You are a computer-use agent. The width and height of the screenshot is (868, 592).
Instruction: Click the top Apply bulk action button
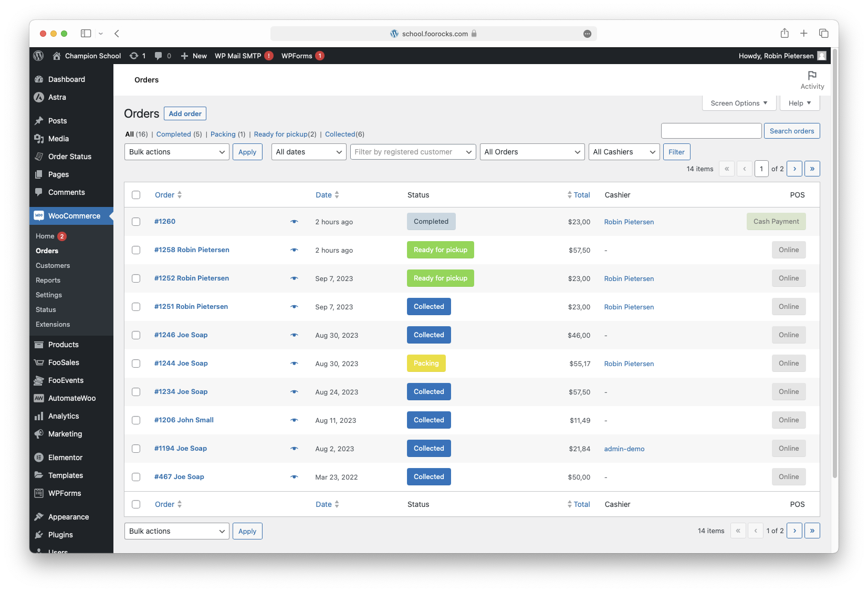tap(247, 152)
